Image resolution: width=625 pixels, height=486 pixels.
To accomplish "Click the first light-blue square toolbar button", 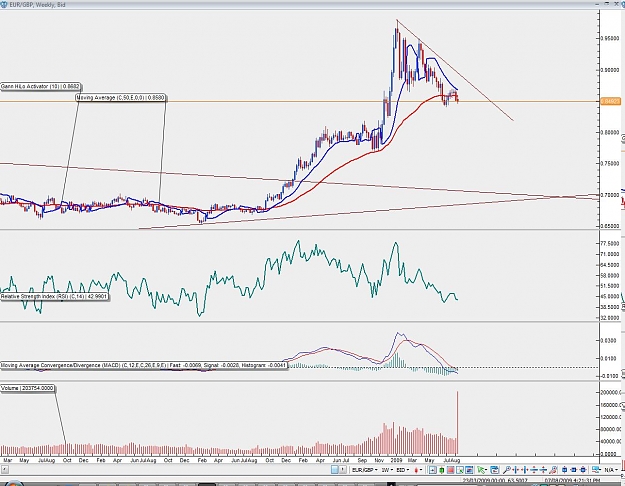I will pyautogui.click(x=335, y=470).
